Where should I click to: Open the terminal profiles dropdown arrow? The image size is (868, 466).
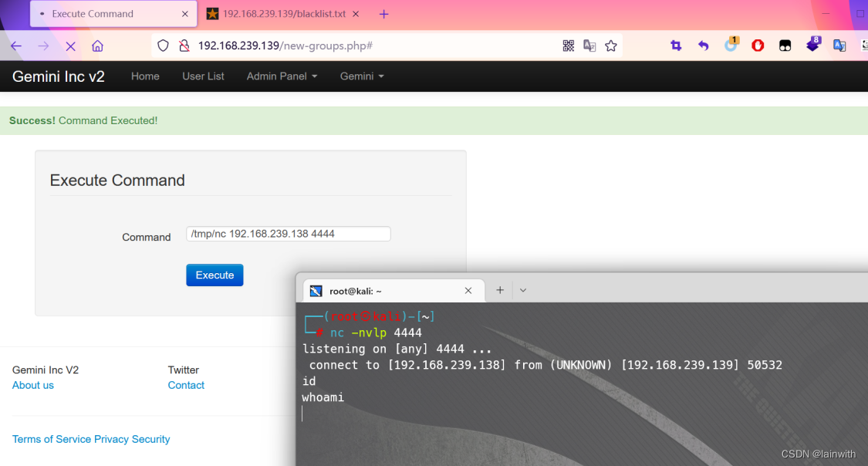(523, 290)
